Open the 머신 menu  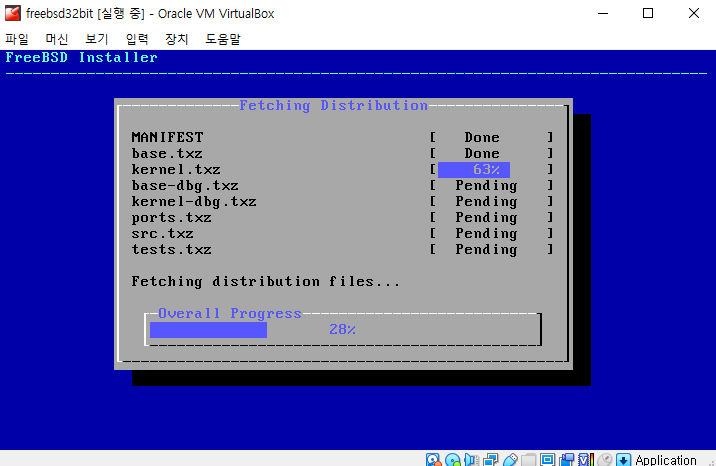[57, 39]
